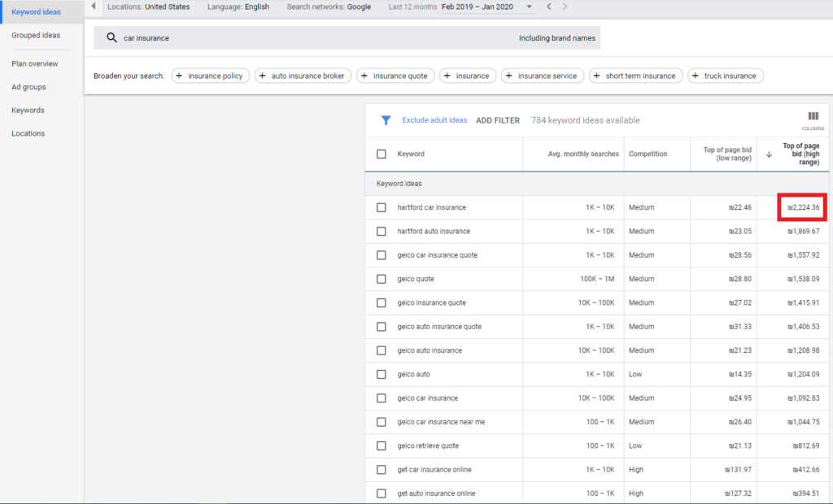Image resolution: width=833 pixels, height=504 pixels.
Task: Change Search networks: Google setting
Action: click(x=329, y=7)
